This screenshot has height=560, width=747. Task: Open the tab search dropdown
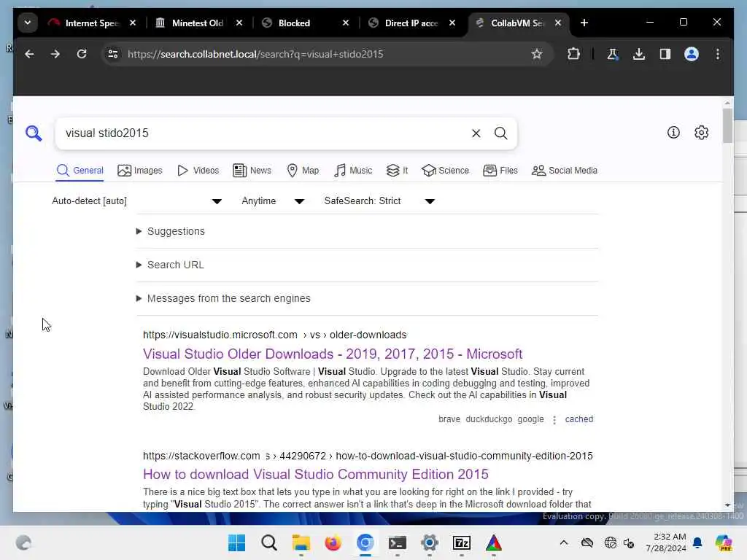tap(28, 23)
